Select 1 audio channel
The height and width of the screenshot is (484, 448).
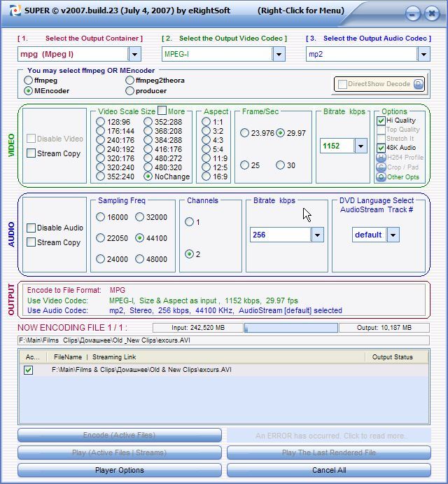[189, 221]
